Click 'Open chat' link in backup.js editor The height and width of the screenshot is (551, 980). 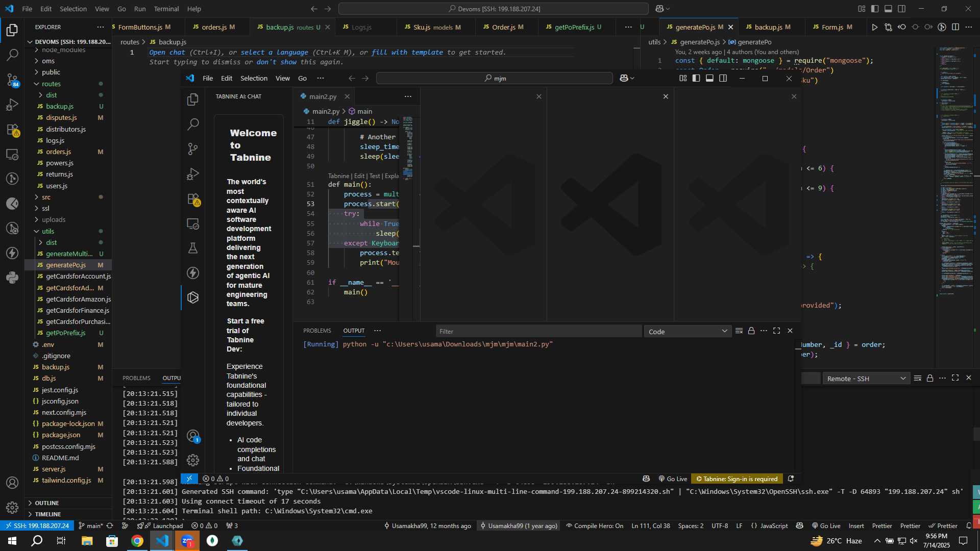167,52
